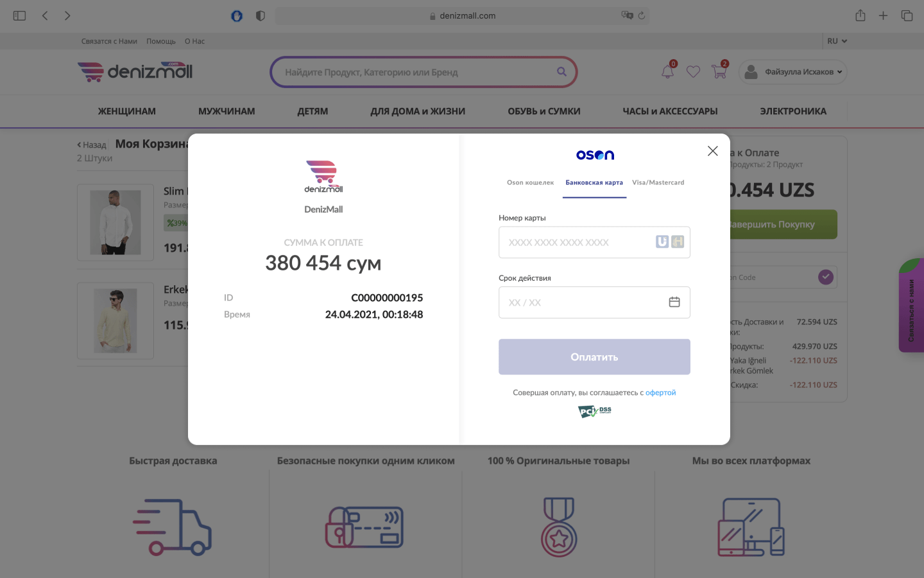Expand the Файзулла Исхаков account menu
Viewport: 924px width, 578px height.
pos(793,72)
